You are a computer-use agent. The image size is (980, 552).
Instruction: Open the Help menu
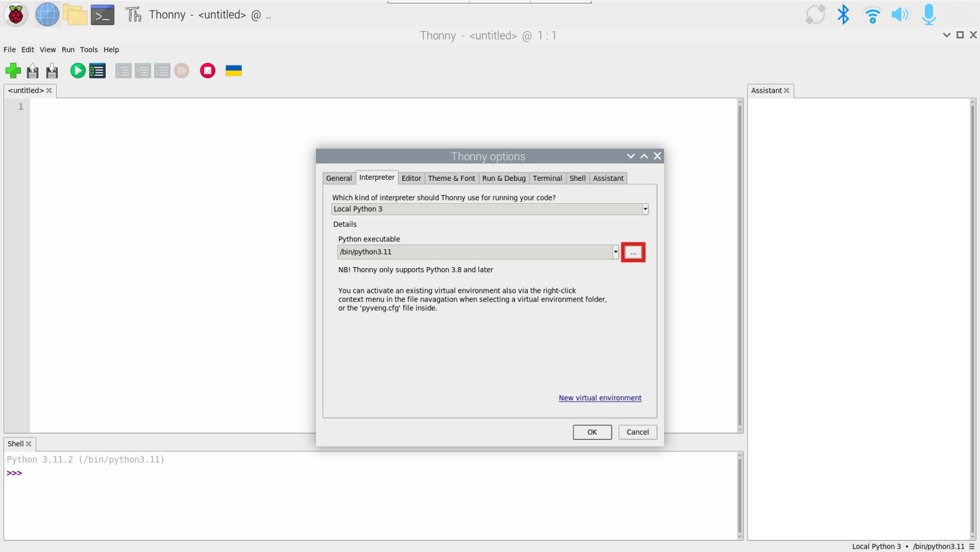(111, 50)
